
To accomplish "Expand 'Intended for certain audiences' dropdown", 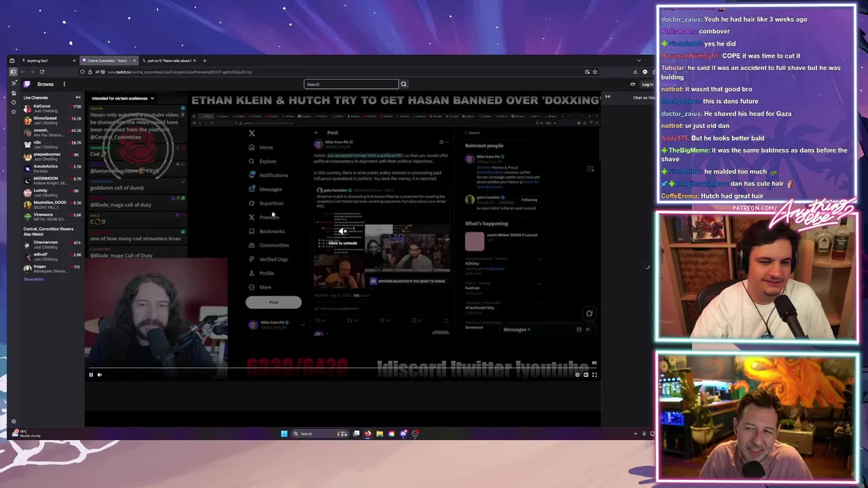I will point(123,98).
